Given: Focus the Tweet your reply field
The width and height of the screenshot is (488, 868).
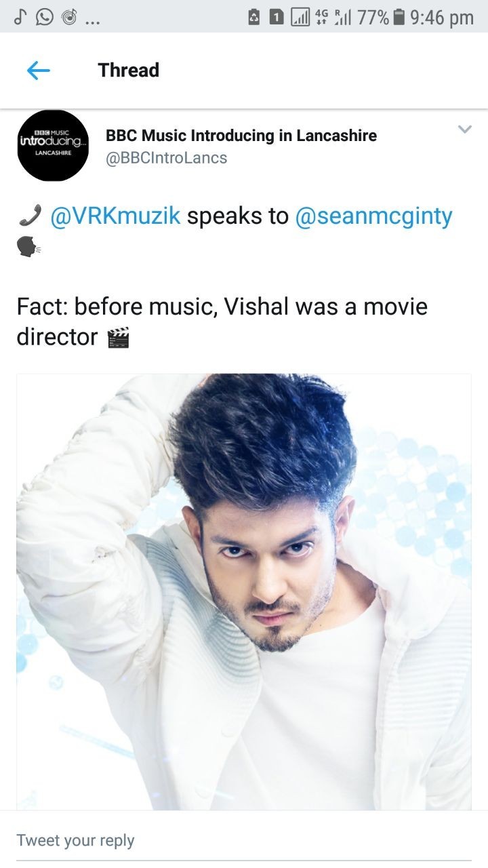Looking at the screenshot, I should pyautogui.click(x=244, y=840).
